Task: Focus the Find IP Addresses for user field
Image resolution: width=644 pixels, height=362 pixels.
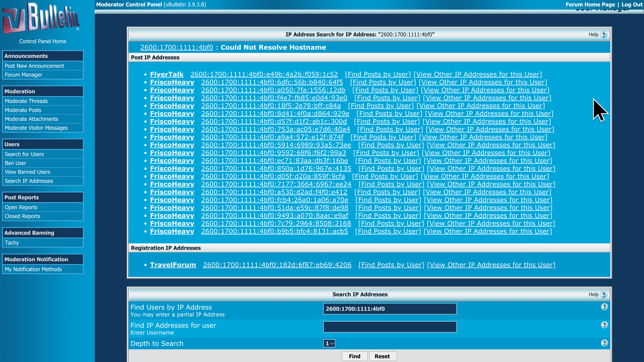Action: (390, 327)
